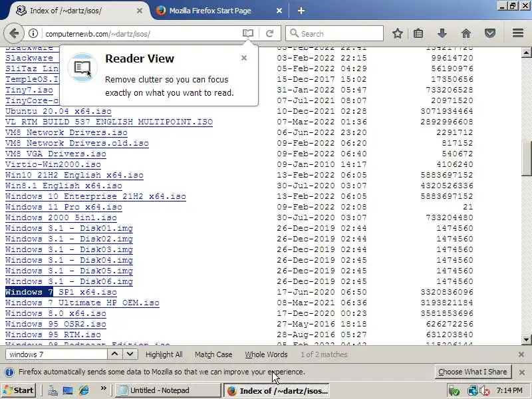
Task: Open Win10 21H2 English x64.iso link
Action: click(x=74, y=175)
